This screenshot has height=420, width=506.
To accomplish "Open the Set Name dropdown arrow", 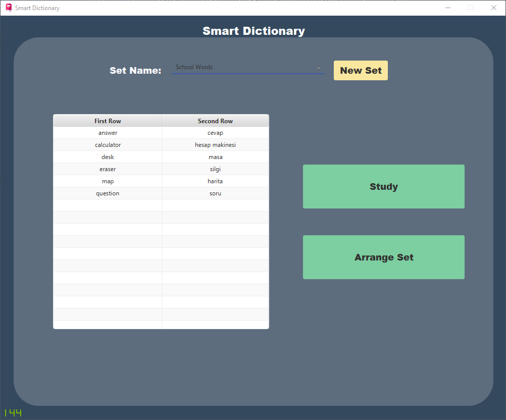I will coord(319,68).
